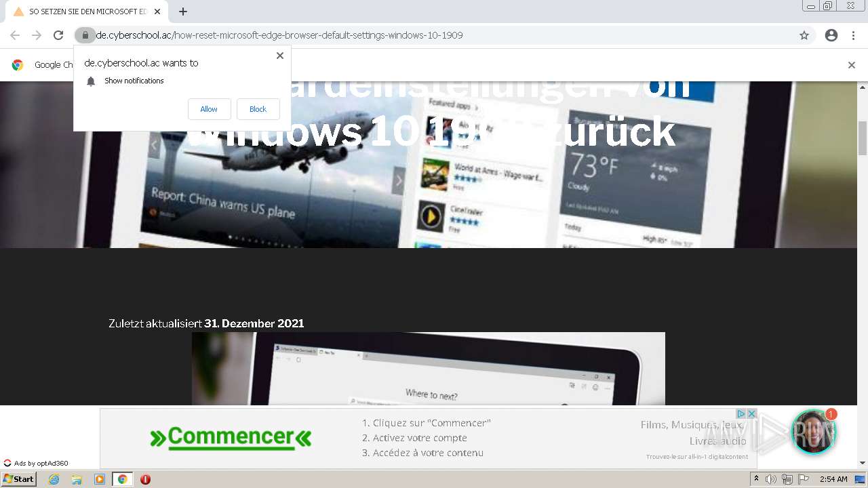
Task: Open File Explorer from taskbar
Action: tap(77, 479)
